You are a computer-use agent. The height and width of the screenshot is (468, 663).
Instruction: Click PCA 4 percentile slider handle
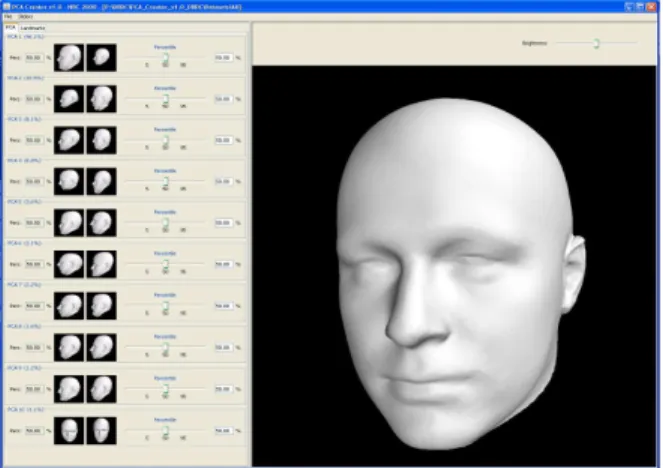[166, 182]
